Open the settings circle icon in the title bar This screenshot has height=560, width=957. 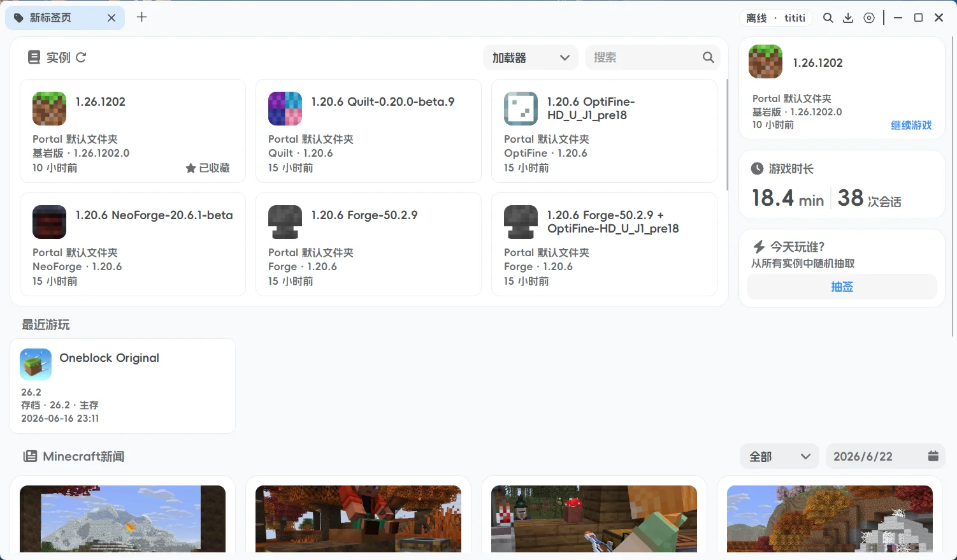point(869,18)
